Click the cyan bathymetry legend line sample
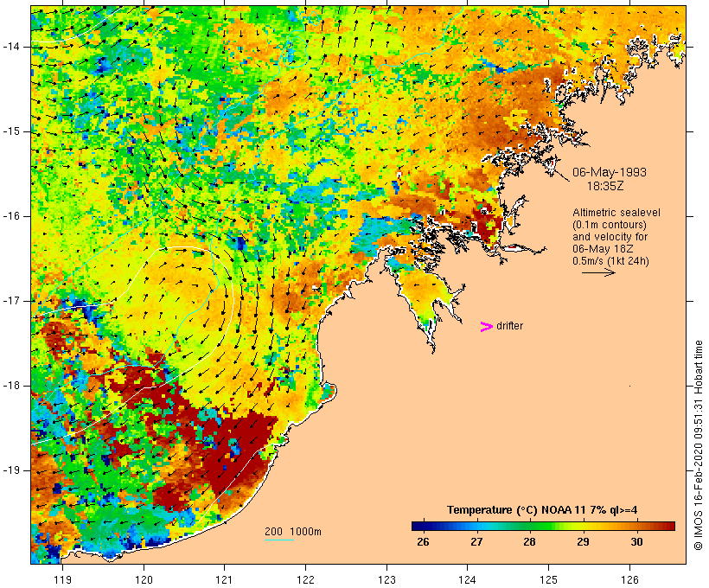 [x=279, y=540]
